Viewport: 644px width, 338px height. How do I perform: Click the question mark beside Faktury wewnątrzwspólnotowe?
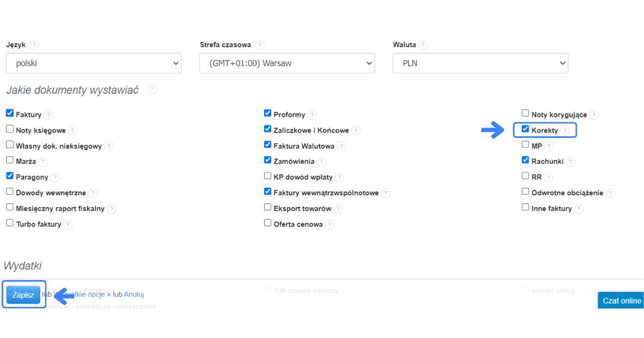click(386, 193)
